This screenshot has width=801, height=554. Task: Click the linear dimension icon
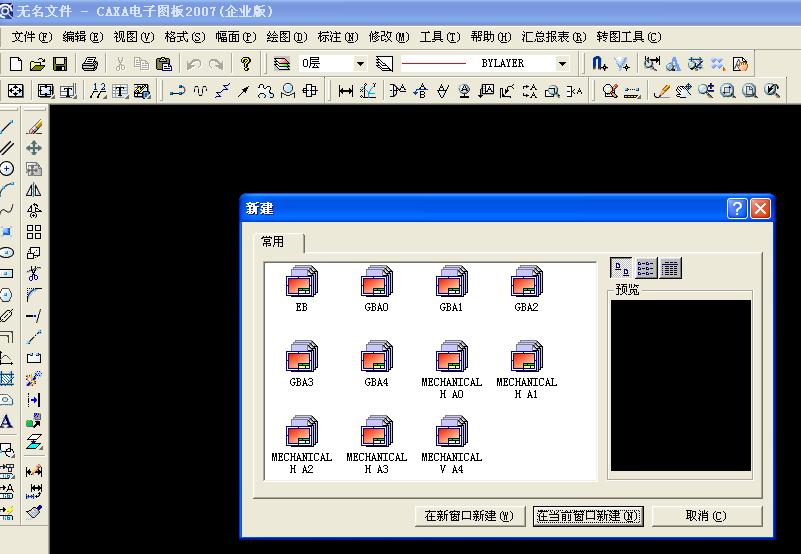pos(346,91)
